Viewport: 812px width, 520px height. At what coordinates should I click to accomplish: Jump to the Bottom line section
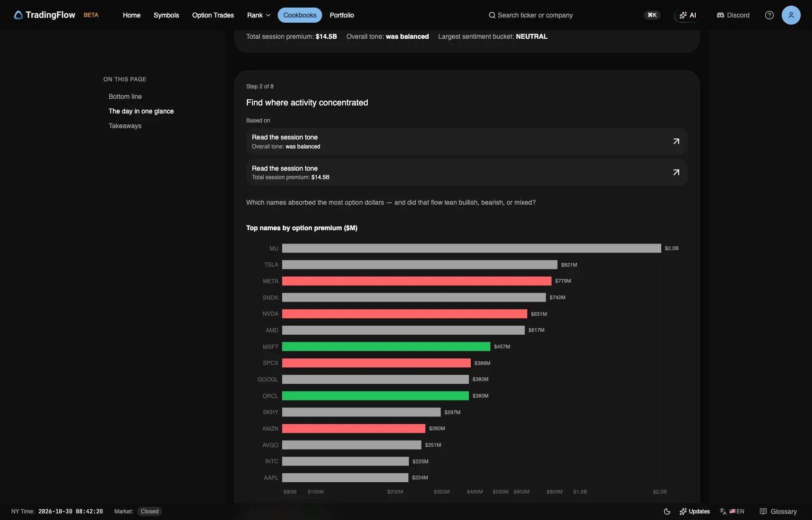125,96
